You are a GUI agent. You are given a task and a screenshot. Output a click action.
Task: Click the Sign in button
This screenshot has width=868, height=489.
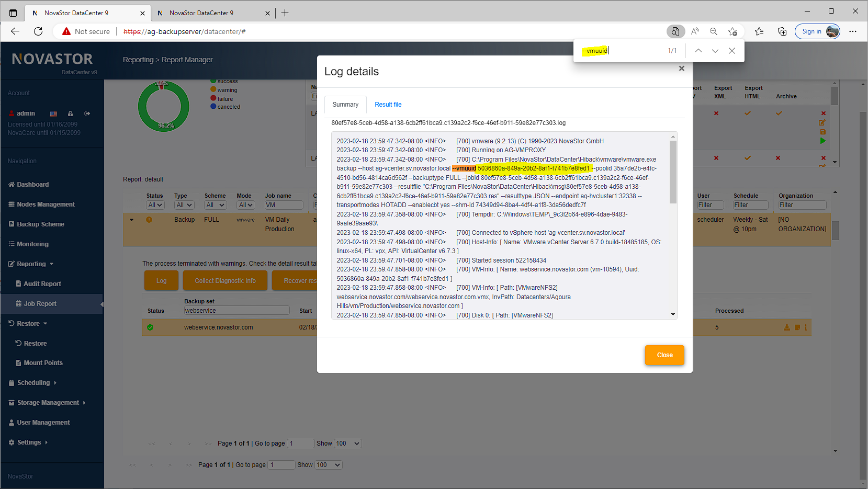pyautogui.click(x=817, y=31)
